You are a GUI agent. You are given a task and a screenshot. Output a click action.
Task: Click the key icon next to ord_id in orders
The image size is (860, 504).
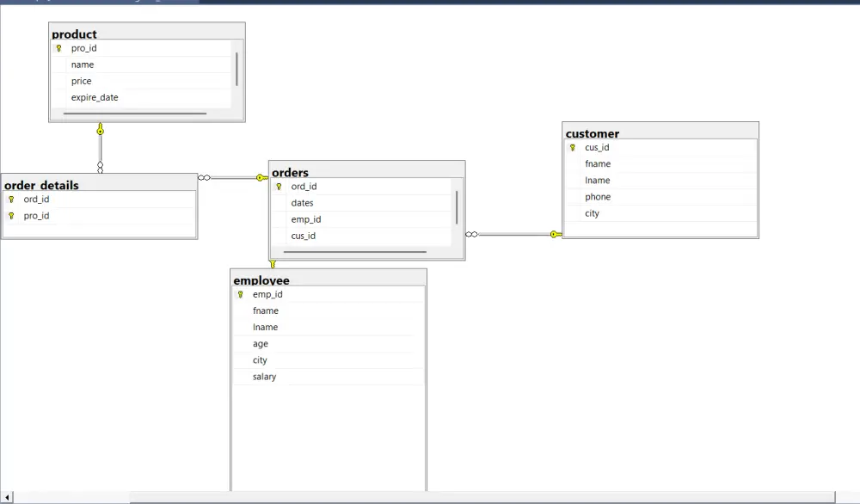[x=279, y=186]
